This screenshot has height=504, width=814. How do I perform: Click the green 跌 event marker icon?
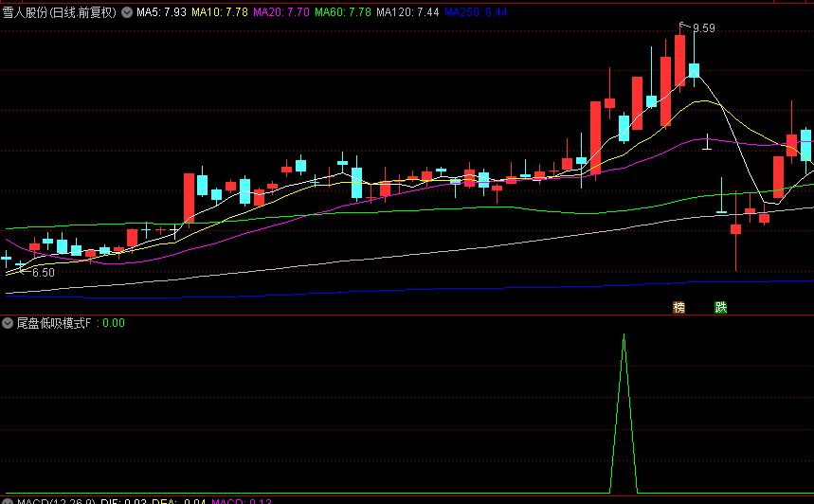(720, 307)
